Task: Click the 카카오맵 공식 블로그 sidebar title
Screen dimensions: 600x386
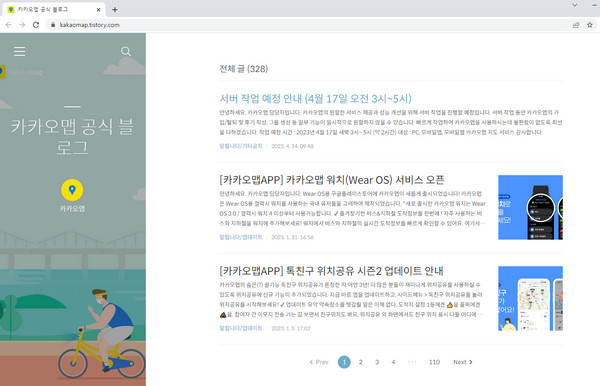Action: click(x=72, y=137)
